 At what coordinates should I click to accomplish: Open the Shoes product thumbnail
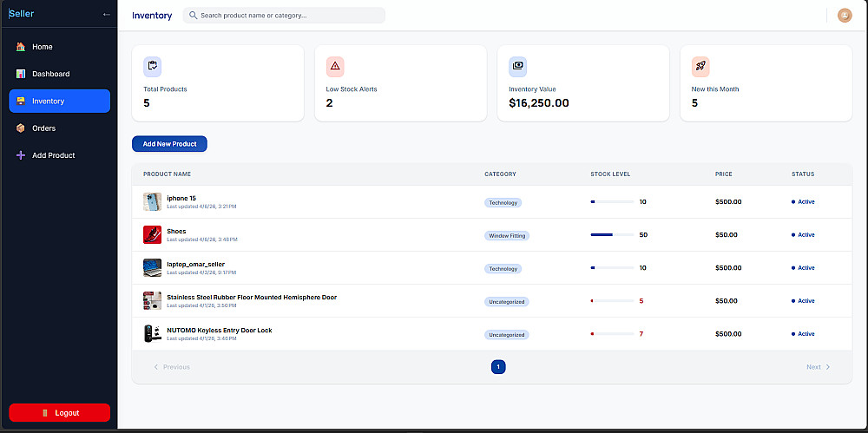pos(152,235)
